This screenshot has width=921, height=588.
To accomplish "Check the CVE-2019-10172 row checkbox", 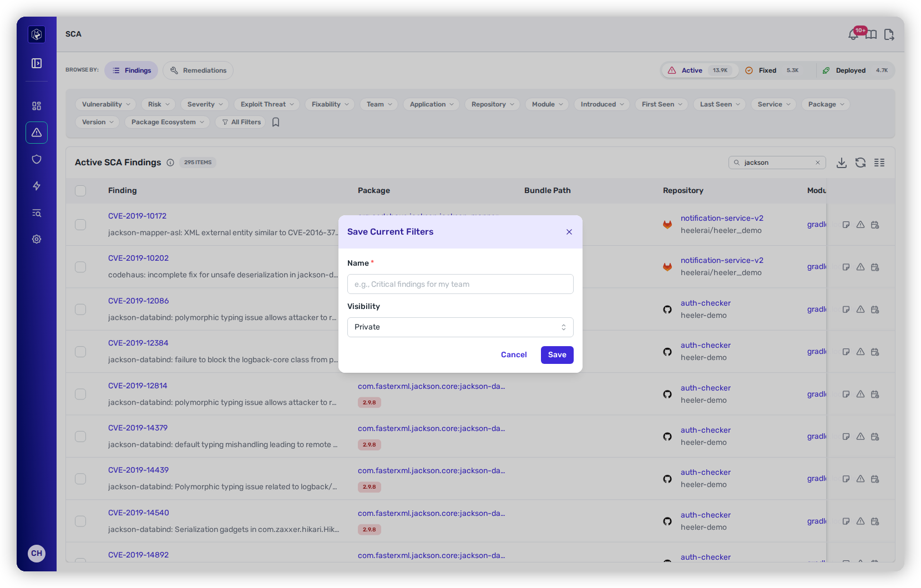I will tap(80, 225).
